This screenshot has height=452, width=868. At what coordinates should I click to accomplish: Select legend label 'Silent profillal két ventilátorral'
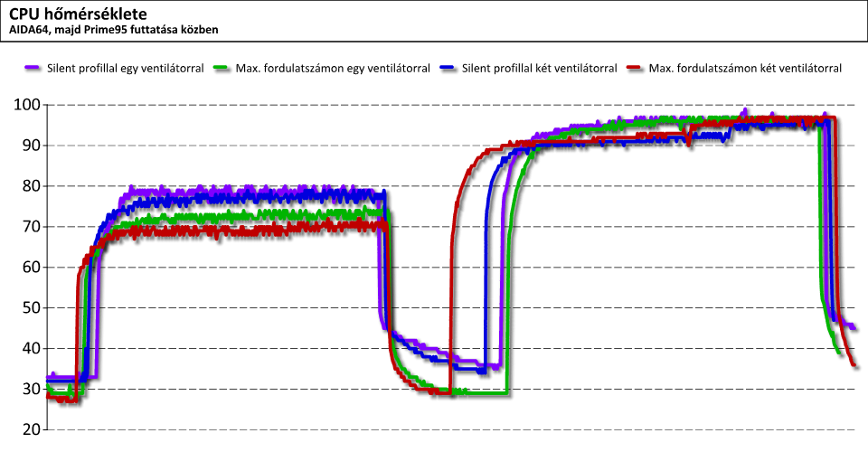pos(539,68)
